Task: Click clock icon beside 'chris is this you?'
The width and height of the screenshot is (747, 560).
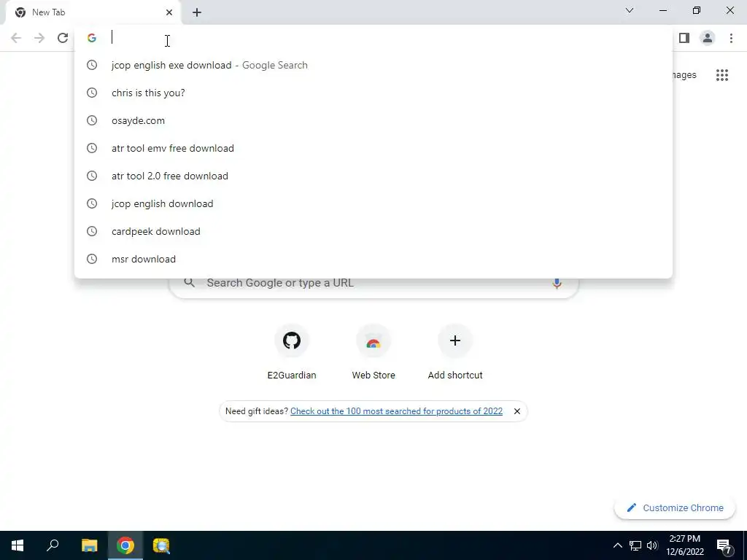Action: [92, 93]
